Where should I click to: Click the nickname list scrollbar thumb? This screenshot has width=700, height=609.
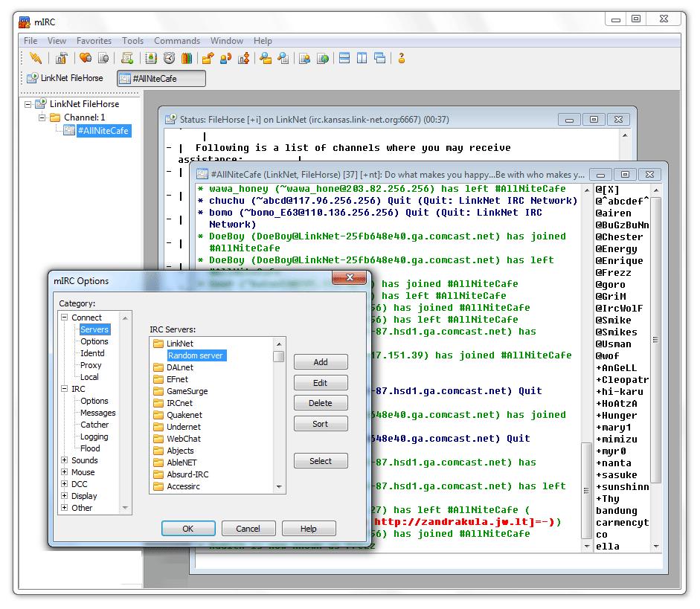655,340
